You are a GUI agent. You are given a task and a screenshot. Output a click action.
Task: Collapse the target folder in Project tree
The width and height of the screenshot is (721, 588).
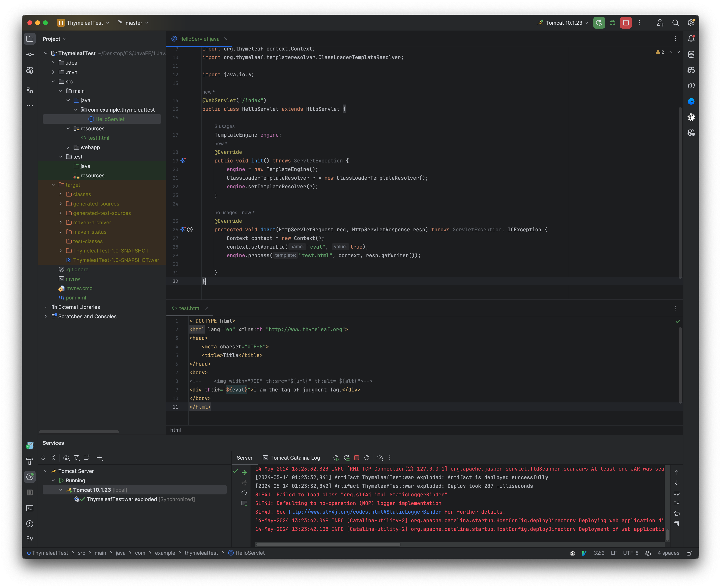coord(53,185)
